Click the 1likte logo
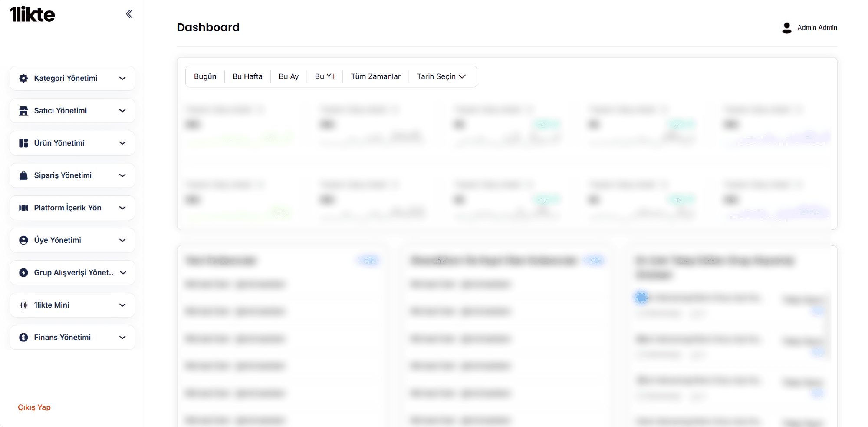Screen dimensions: 868x427 tap(32, 14)
